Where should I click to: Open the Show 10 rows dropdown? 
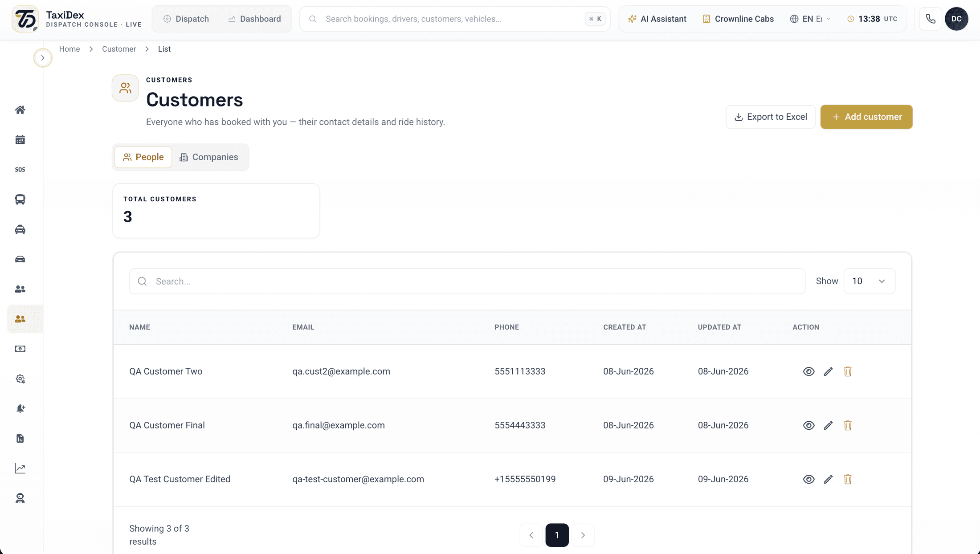869,281
